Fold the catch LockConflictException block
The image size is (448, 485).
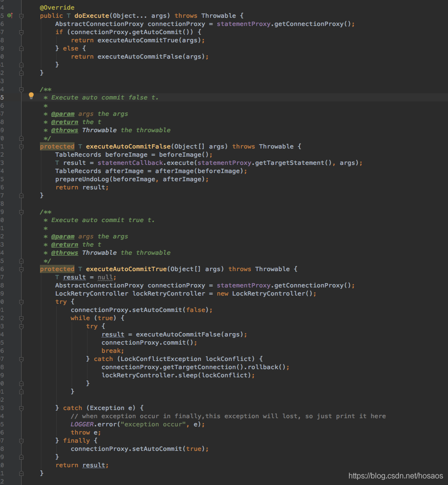click(x=21, y=359)
